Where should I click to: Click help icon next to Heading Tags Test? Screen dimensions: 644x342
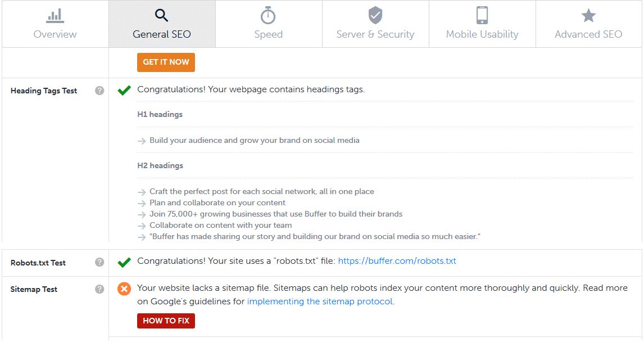point(99,91)
